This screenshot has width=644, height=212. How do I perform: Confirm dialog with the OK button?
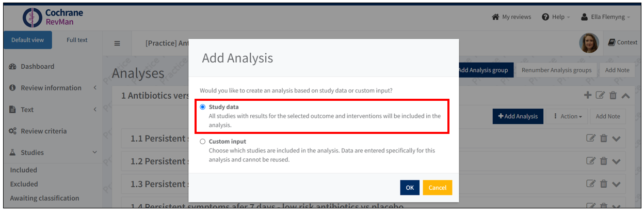coord(410,188)
